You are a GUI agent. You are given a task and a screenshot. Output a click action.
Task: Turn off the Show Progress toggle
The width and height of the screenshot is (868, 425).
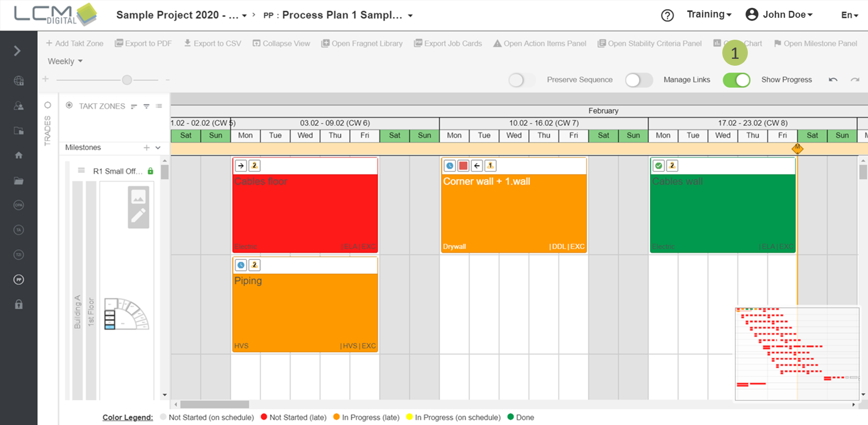click(x=736, y=80)
